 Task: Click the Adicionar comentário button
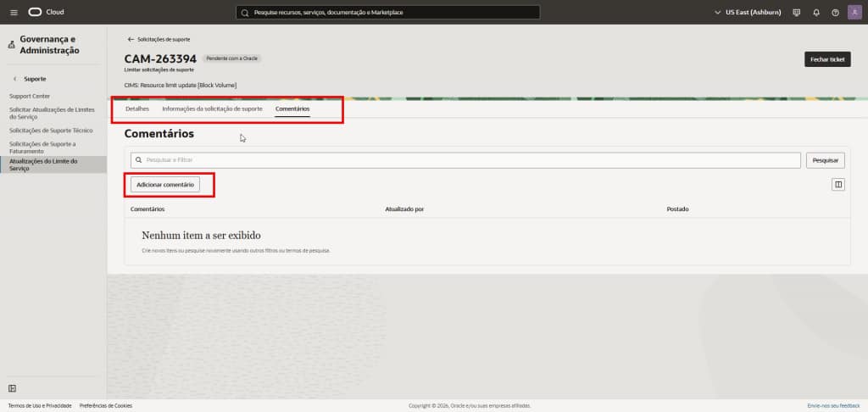point(165,185)
